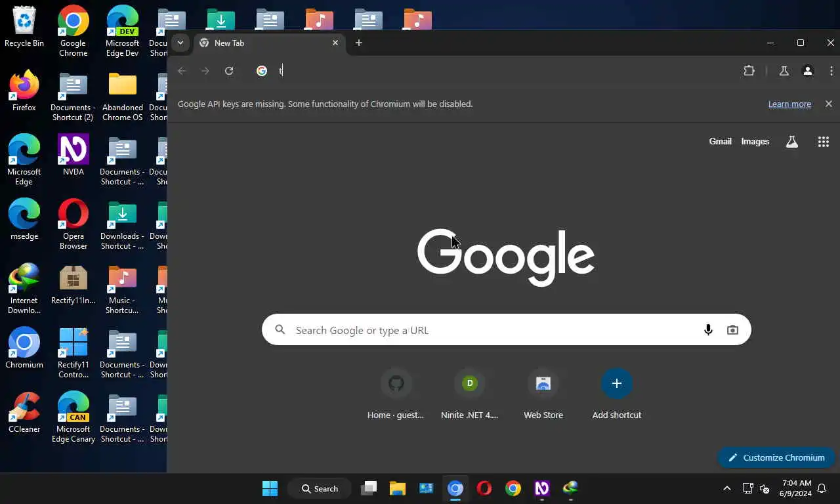Screen dimensions: 840x504
Task: Open notification bell in system tray
Action: pos(821,488)
